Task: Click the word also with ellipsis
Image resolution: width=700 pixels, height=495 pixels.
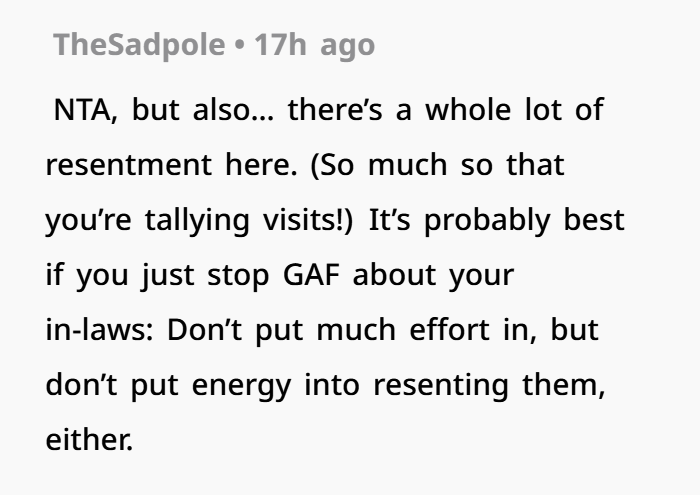Action: [x=234, y=110]
